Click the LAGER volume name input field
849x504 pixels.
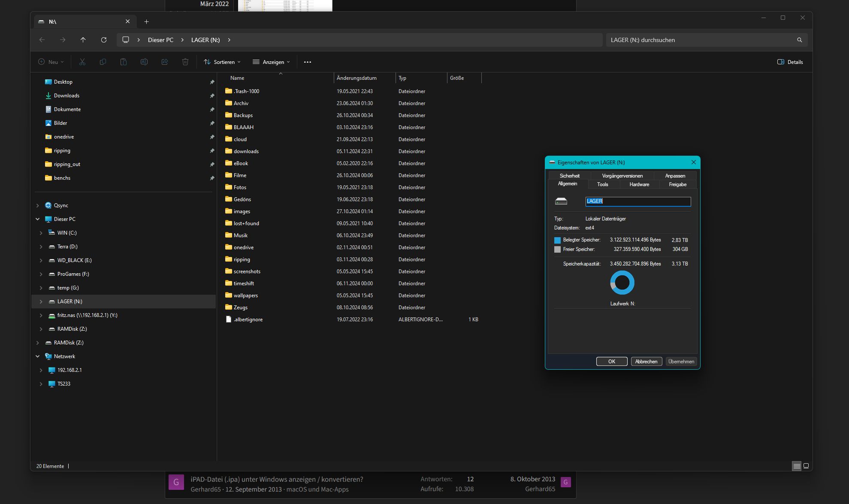[638, 201]
